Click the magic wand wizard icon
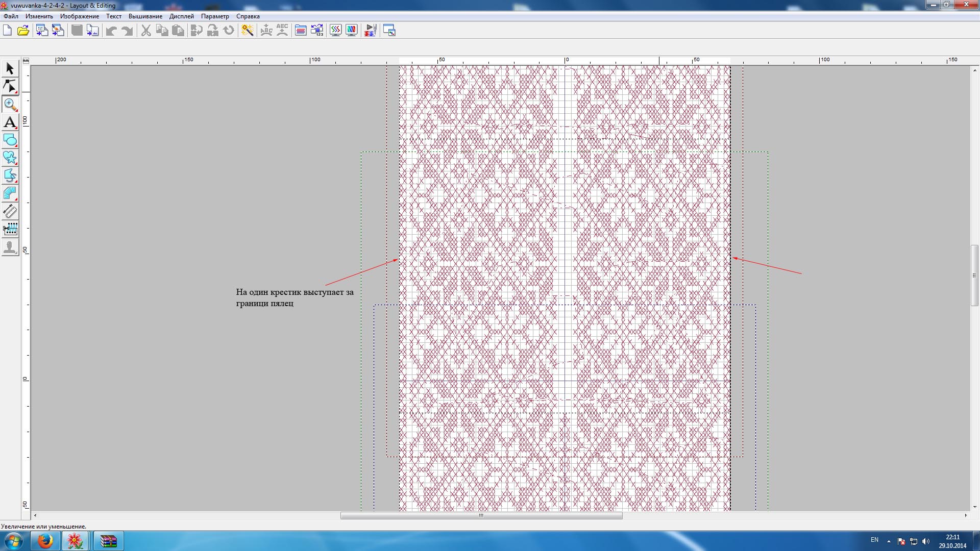980x551 pixels. pos(248,31)
